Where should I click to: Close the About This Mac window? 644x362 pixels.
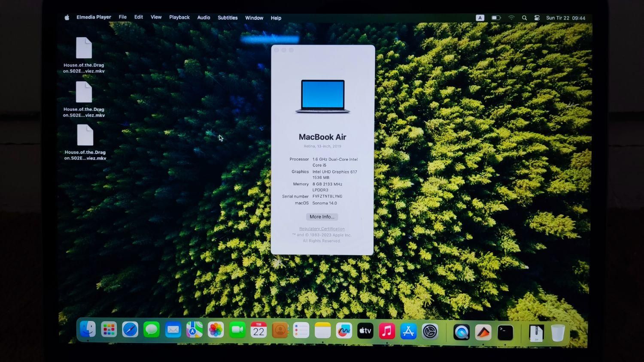point(276,50)
